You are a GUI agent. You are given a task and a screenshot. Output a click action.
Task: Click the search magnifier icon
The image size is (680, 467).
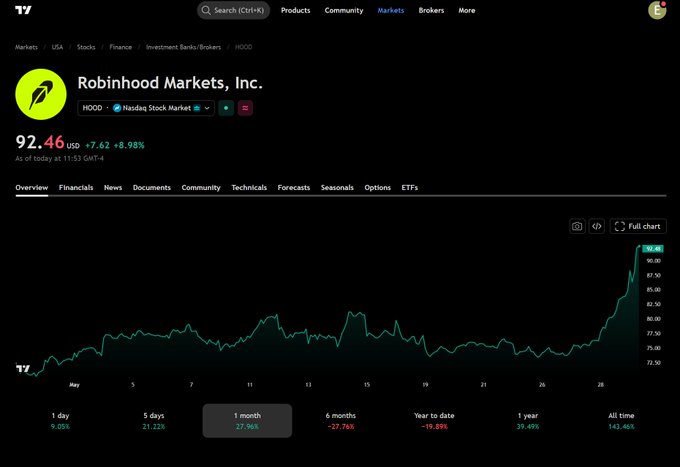(206, 10)
